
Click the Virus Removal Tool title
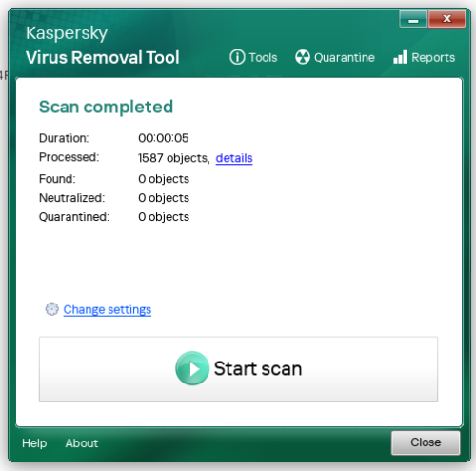click(x=103, y=58)
